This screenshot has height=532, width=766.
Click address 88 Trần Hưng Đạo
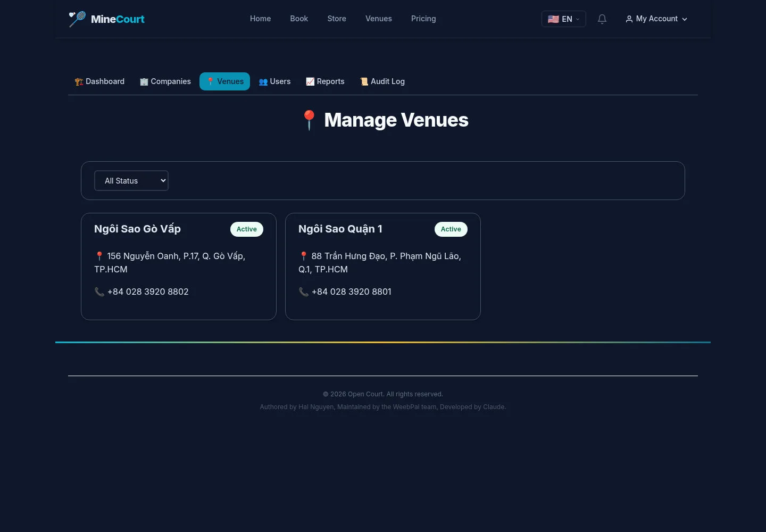[380, 263]
